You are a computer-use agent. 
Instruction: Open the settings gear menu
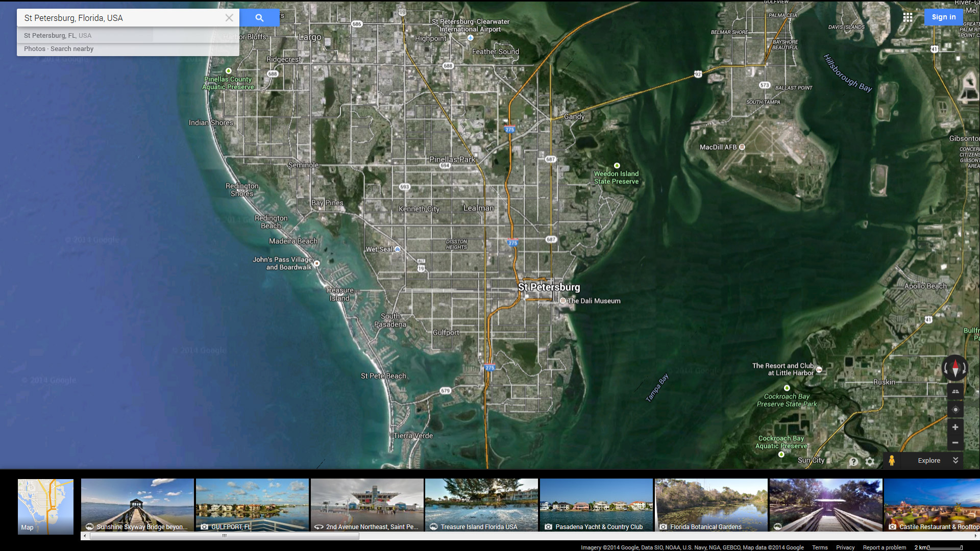click(x=870, y=461)
